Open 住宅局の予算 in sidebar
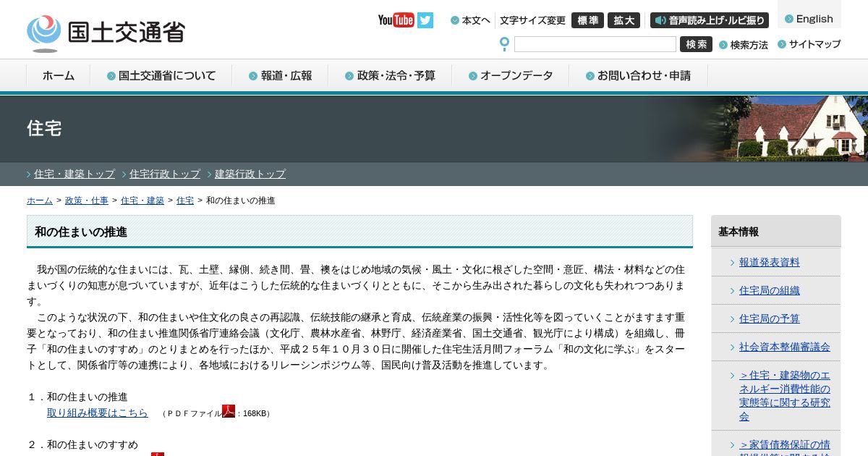Screen dimensions: 868x456 [x=770, y=318]
